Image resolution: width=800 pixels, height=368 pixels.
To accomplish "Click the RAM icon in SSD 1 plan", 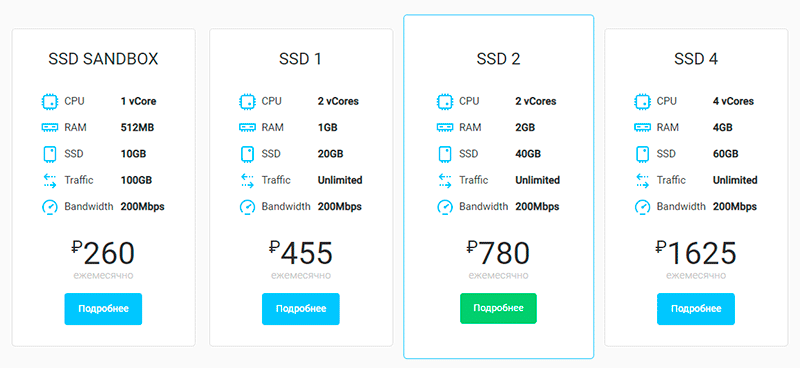I will click(x=247, y=128).
